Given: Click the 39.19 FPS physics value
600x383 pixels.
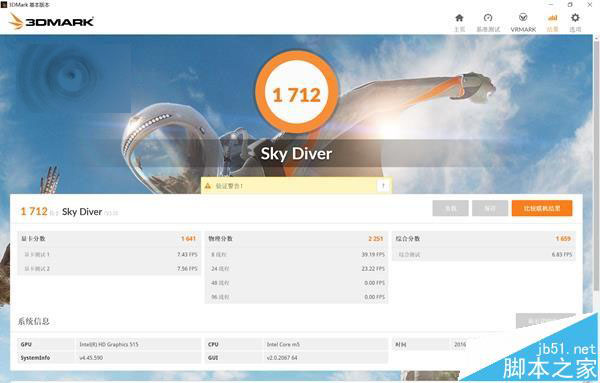Looking at the screenshot, I should pos(373,254).
